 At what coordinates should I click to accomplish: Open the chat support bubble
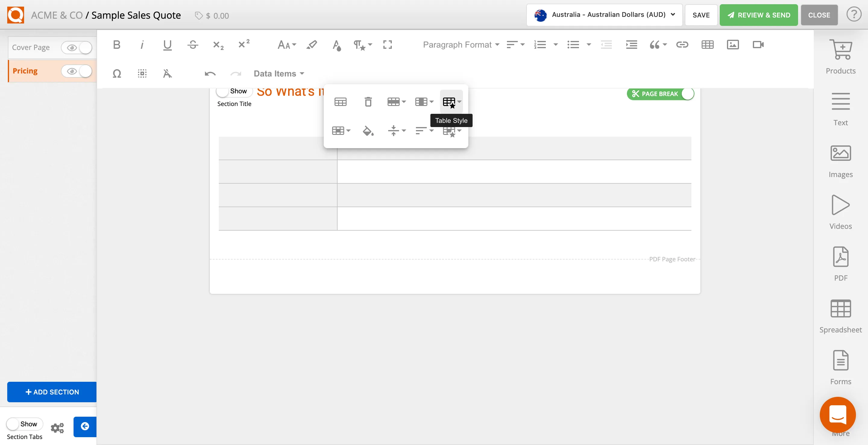(838, 415)
